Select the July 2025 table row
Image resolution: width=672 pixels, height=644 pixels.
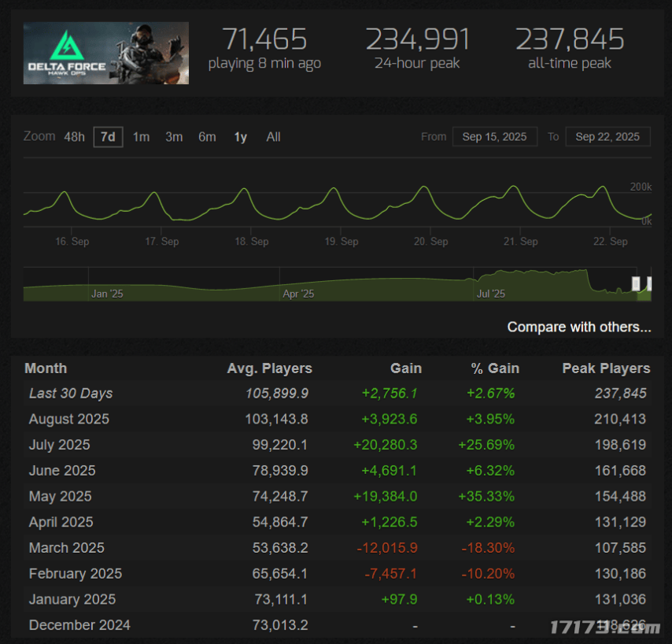[338, 445]
